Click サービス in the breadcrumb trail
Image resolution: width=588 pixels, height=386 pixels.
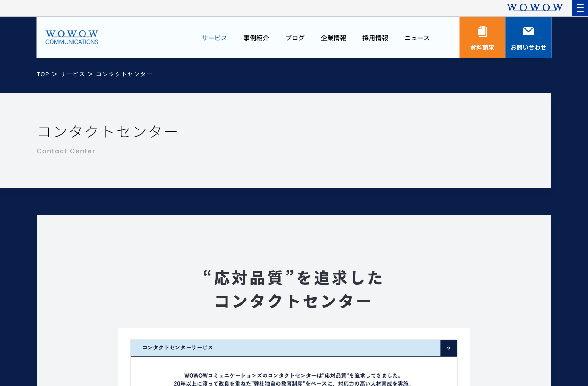73,73
